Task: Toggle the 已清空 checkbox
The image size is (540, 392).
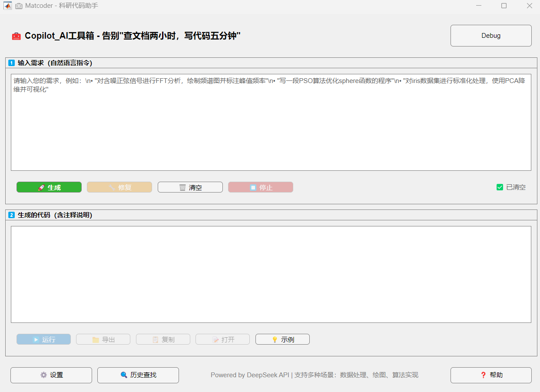Action: point(500,187)
